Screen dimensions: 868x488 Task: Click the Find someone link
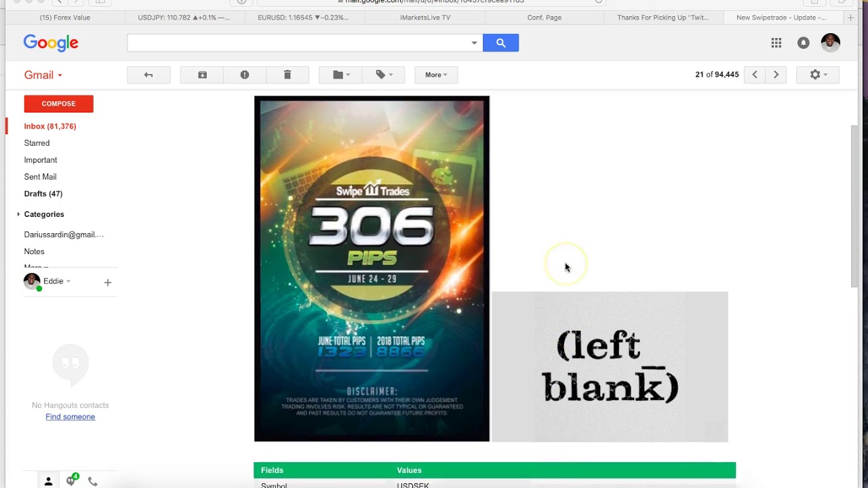[71, 417]
